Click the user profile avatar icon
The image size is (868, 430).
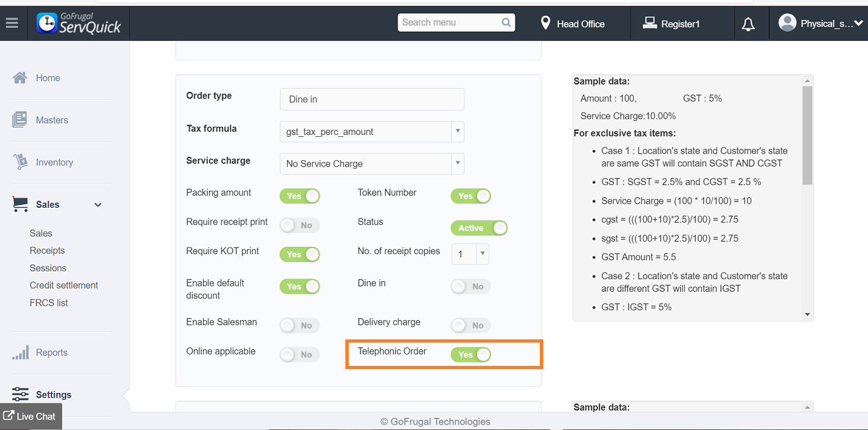(787, 23)
